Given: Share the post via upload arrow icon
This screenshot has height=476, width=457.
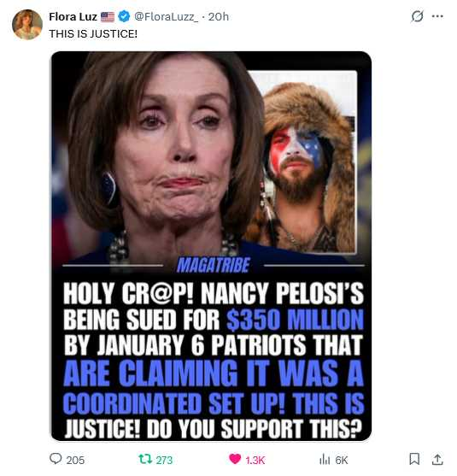Looking at the screenshot, I should [437, 459].
